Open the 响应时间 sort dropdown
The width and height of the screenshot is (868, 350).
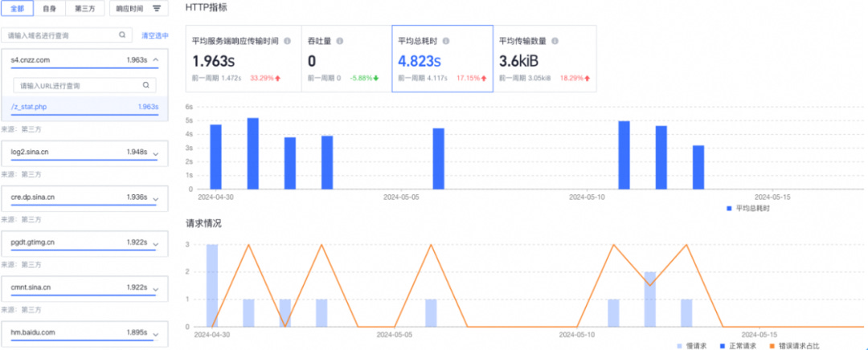click(x=138, y=8)
